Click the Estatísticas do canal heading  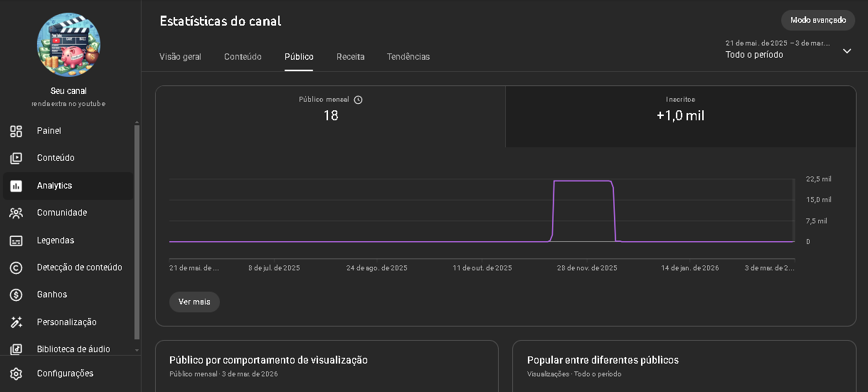(x=221, y=21)
